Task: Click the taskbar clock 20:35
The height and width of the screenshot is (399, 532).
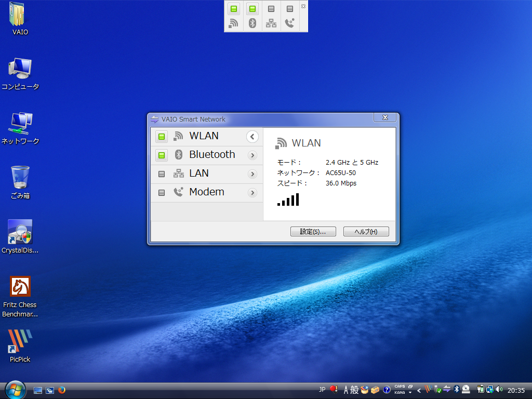Action: [x=516, y=391]
